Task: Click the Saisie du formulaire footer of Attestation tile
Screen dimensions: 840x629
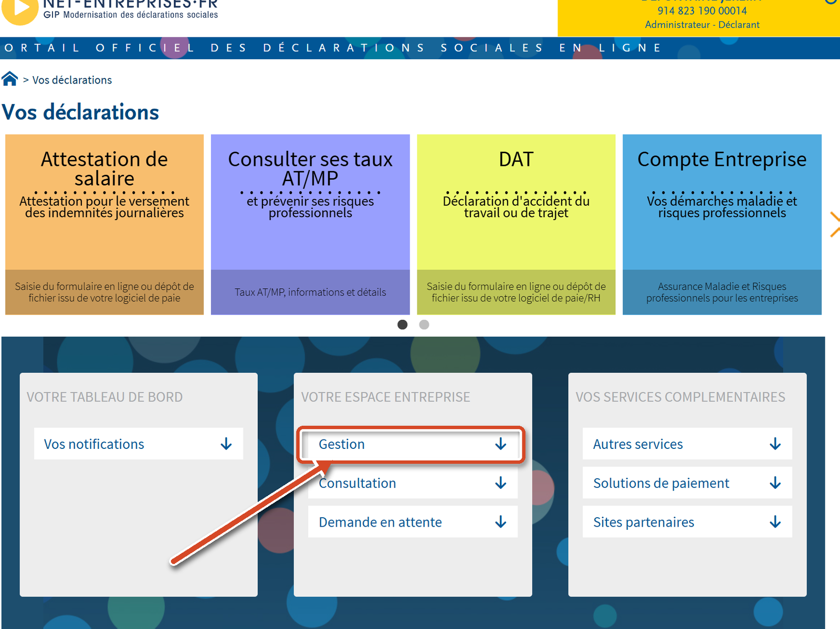Action: [x=104, y=292]
